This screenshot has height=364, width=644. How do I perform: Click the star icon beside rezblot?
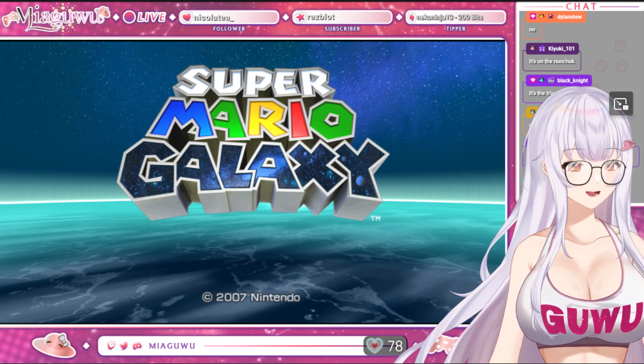tap(301, 17)
